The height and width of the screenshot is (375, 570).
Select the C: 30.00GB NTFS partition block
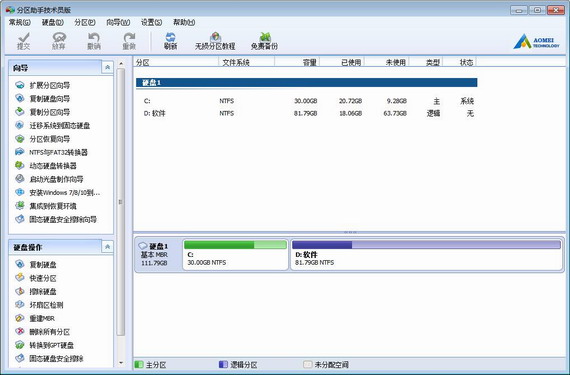click(235, 255)
